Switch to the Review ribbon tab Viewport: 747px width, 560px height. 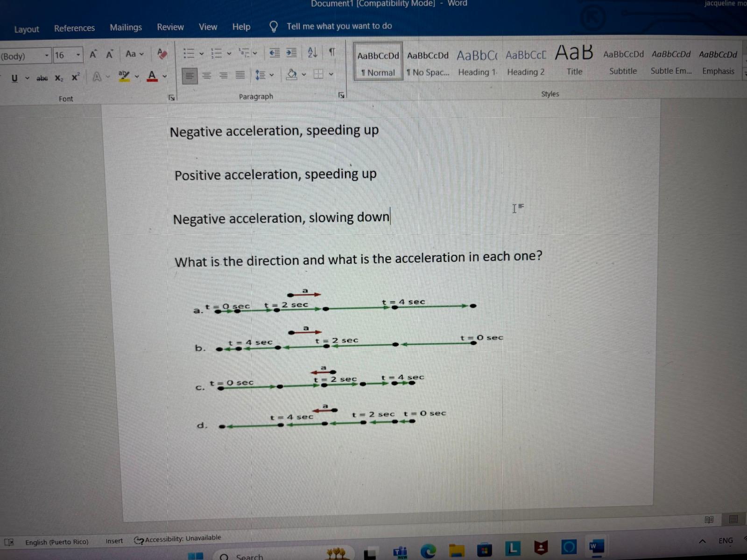point(169,27)
